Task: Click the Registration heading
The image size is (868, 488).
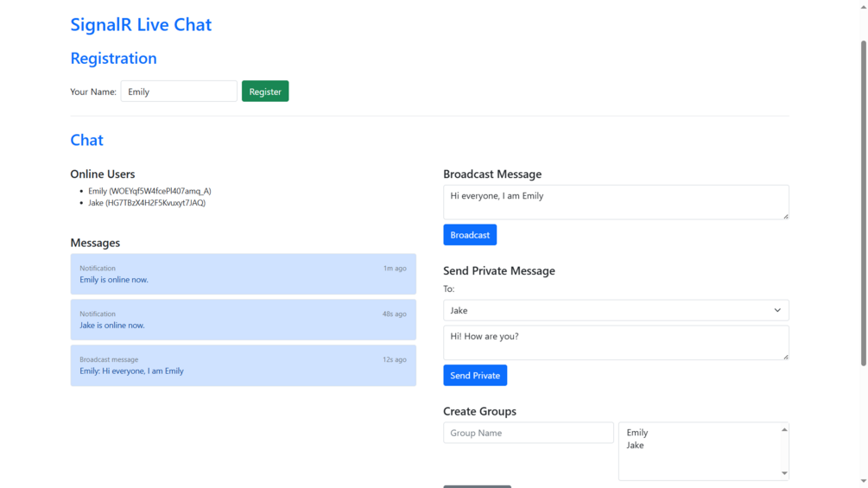Action: pyautogui.click(x=113, y=58)
